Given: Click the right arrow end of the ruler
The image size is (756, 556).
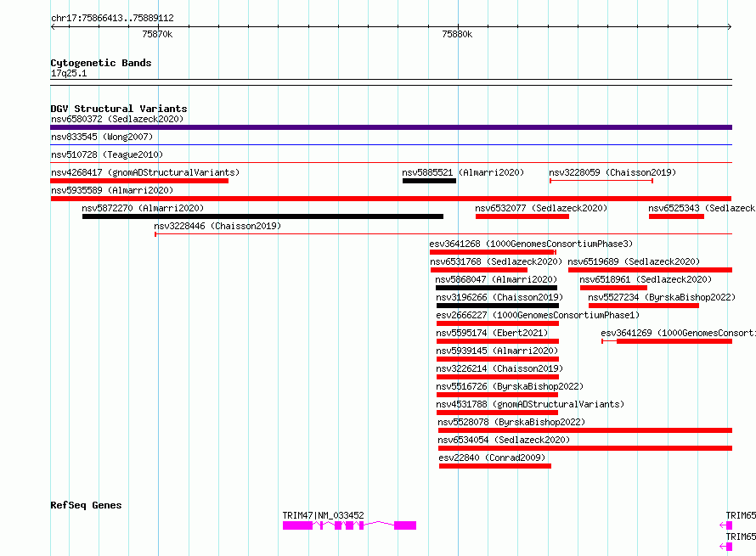Looking at the screenshot, I should (730, 26).
